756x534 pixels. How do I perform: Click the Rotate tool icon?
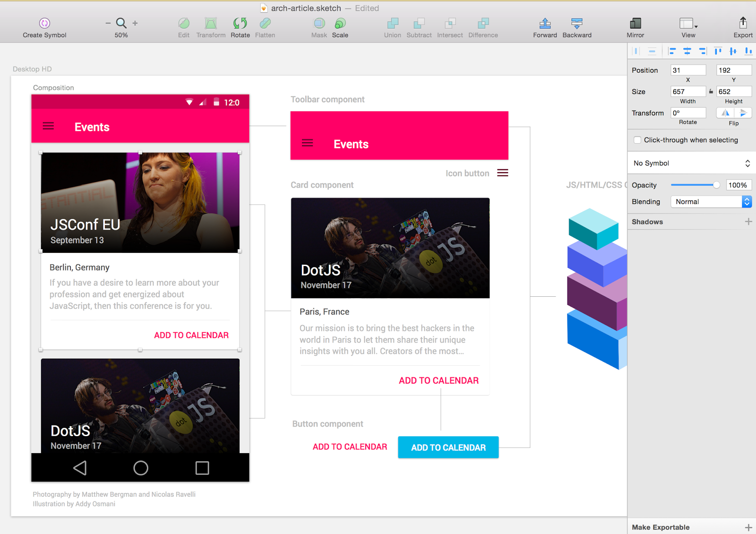[x=240, y=23]
